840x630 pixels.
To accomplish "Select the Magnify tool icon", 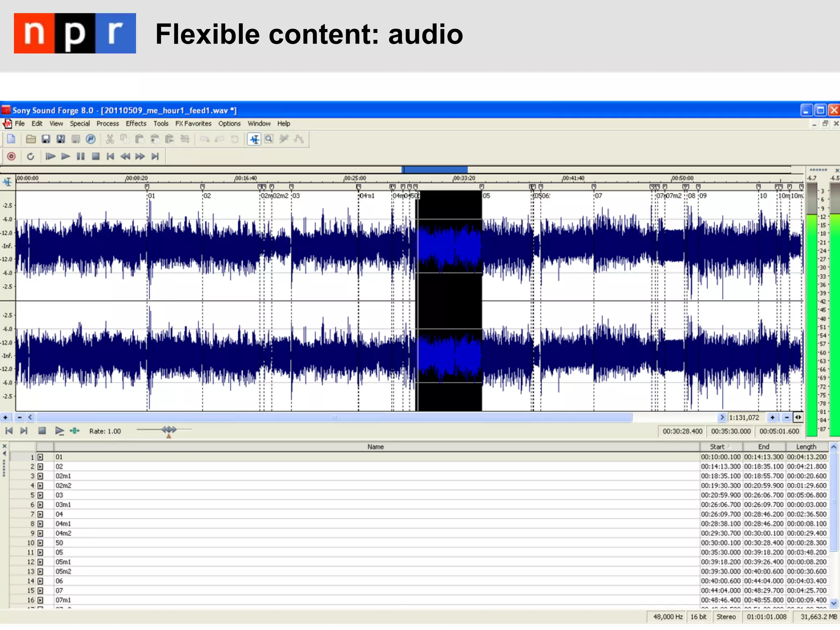I will (269, 139).
